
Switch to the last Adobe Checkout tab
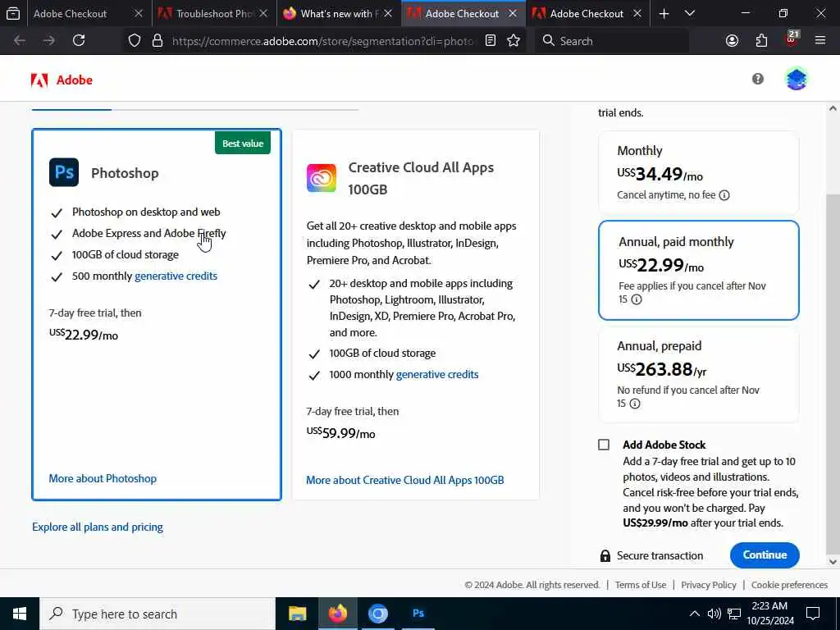pyautogui.click(x=587, y=13)
